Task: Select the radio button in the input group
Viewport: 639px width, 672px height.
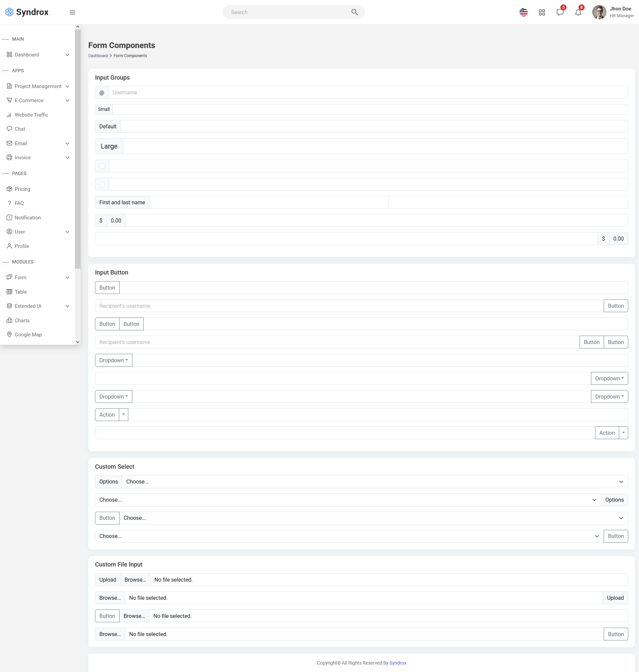Action: pyautogui.click(x=102, y=184)
